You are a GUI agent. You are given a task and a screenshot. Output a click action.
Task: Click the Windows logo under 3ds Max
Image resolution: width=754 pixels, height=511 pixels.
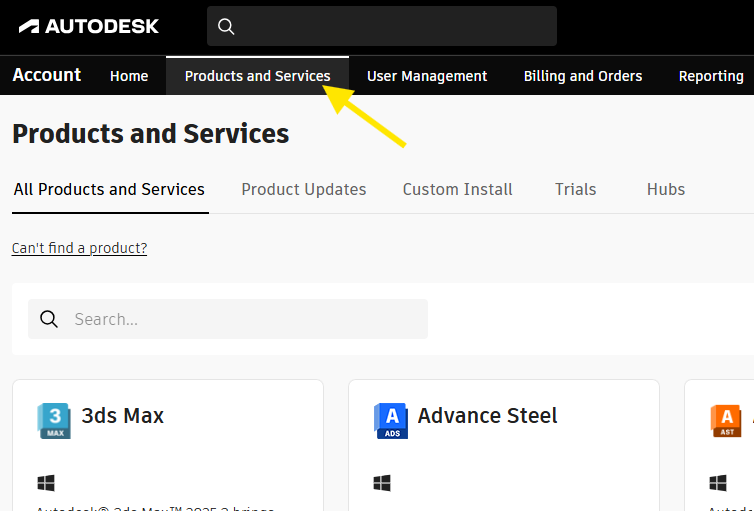click(46, 483)
